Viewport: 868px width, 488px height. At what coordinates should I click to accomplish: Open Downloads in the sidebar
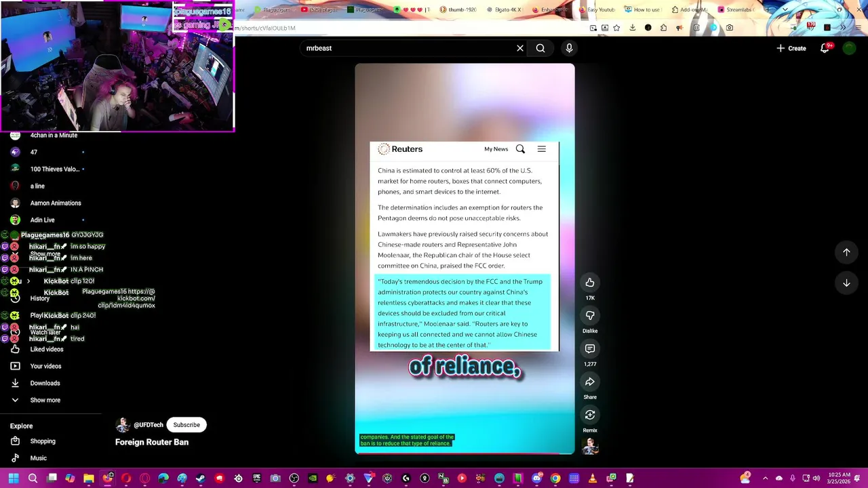click(45, 383)
